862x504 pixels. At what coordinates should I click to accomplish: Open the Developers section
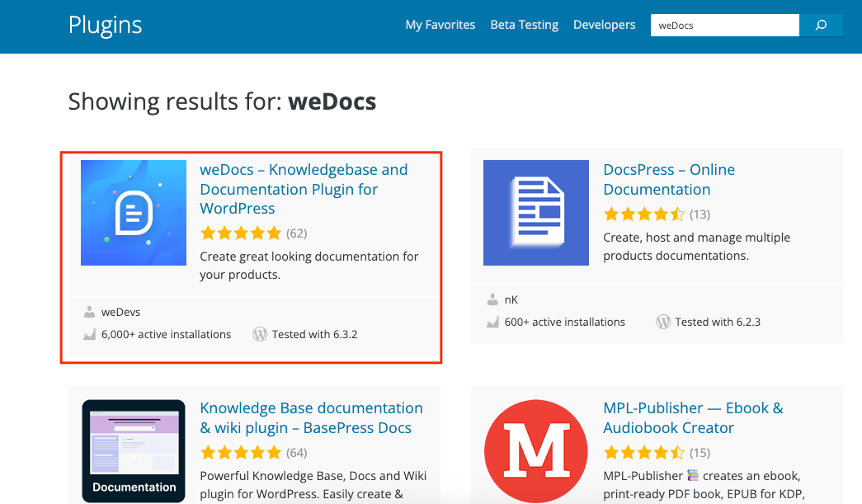click(604, 24)
